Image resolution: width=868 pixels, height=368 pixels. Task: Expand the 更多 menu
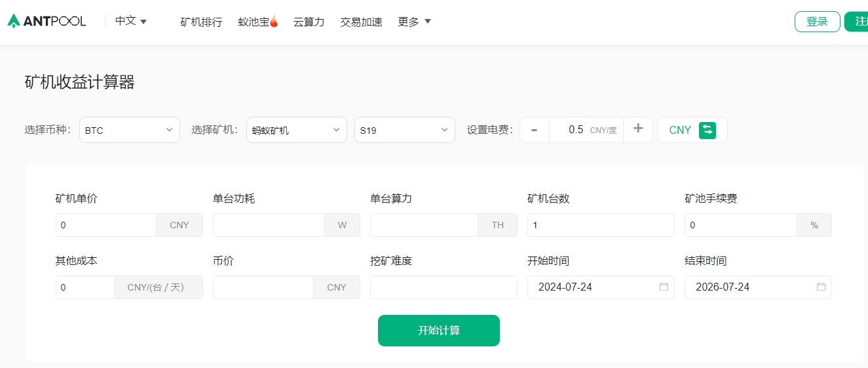(414, 22)
